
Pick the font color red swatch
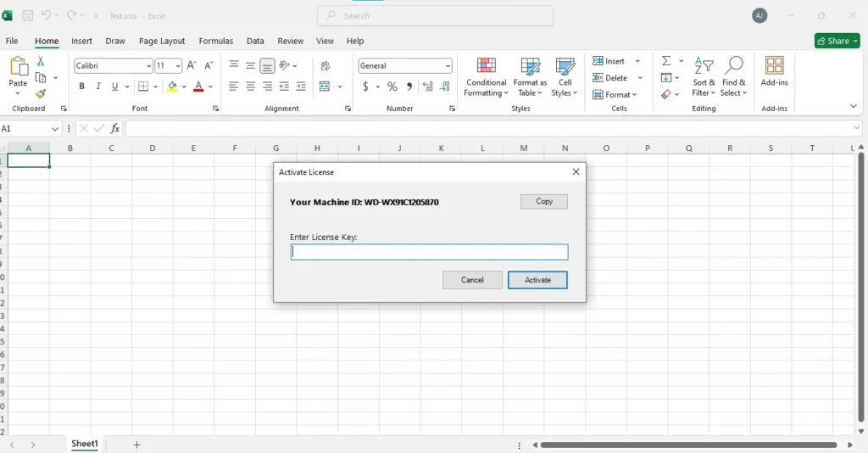click(198, 87)
